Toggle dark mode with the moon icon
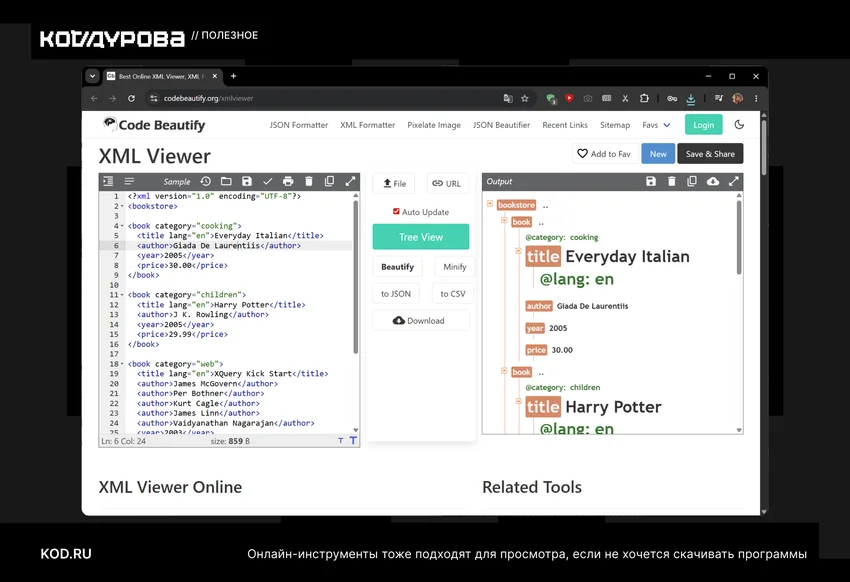The width and height of the screenshot is (850, 582). [739, 125]
